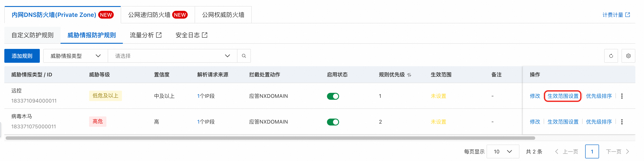
Task: Open the 请选择 value dropdown
Action: tap(172, 56)
